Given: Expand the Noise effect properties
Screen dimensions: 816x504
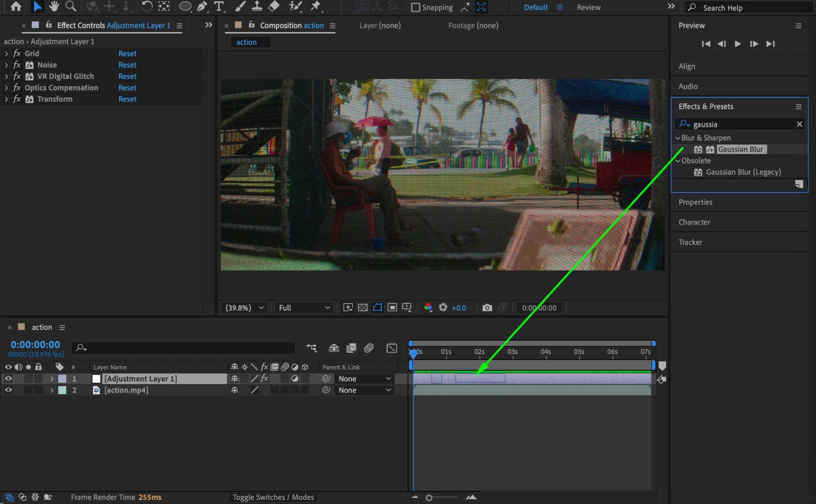Looking at the screenshot, I should (6, 65).
